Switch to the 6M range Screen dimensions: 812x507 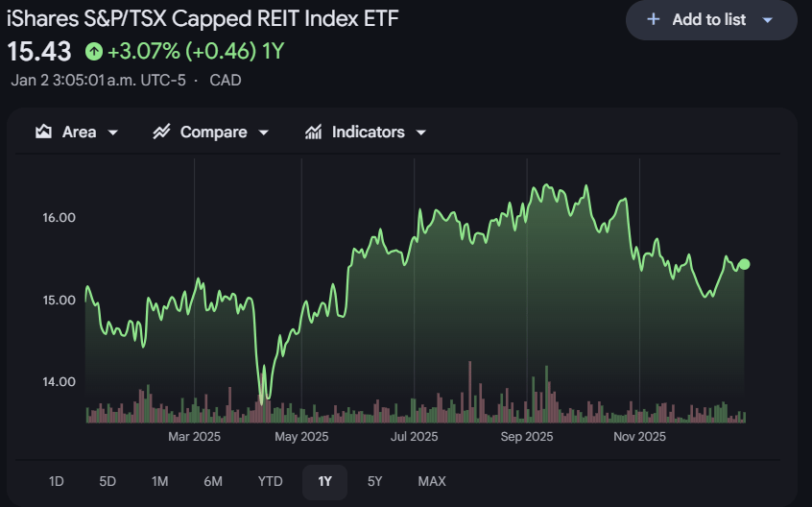click(213, 482)
